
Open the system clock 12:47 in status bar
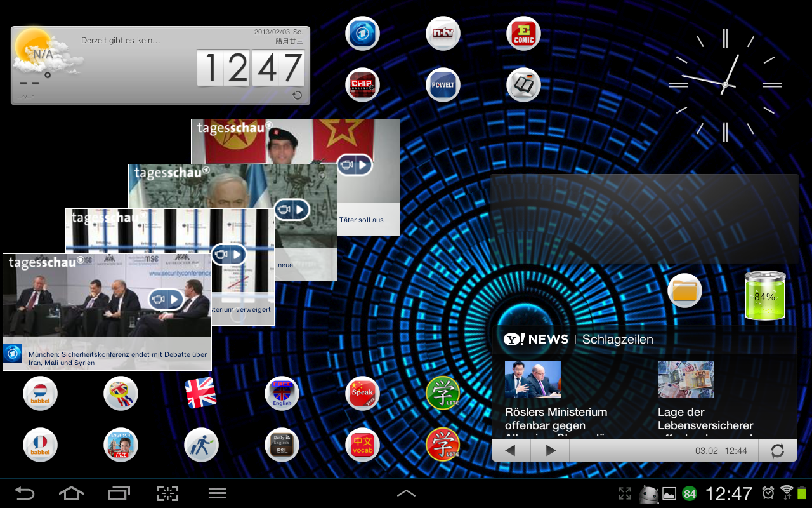click(728, 493)
